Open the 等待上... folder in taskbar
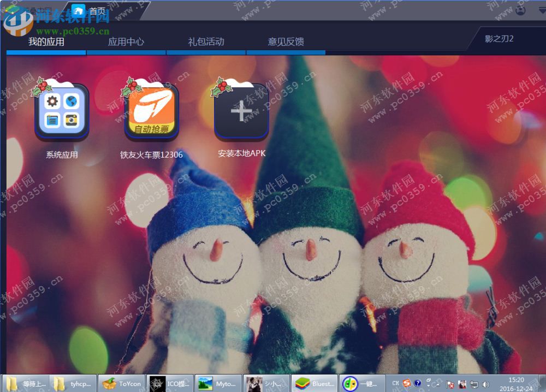This screenshot has height=392, width=546. 26,384
